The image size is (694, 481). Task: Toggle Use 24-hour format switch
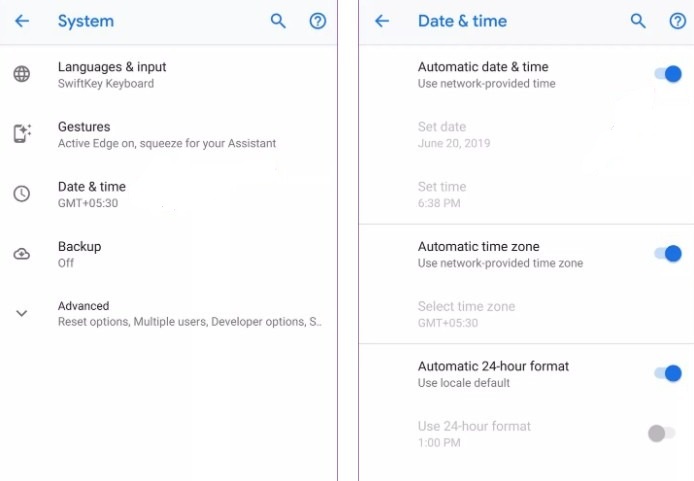[x=660, y=433]
